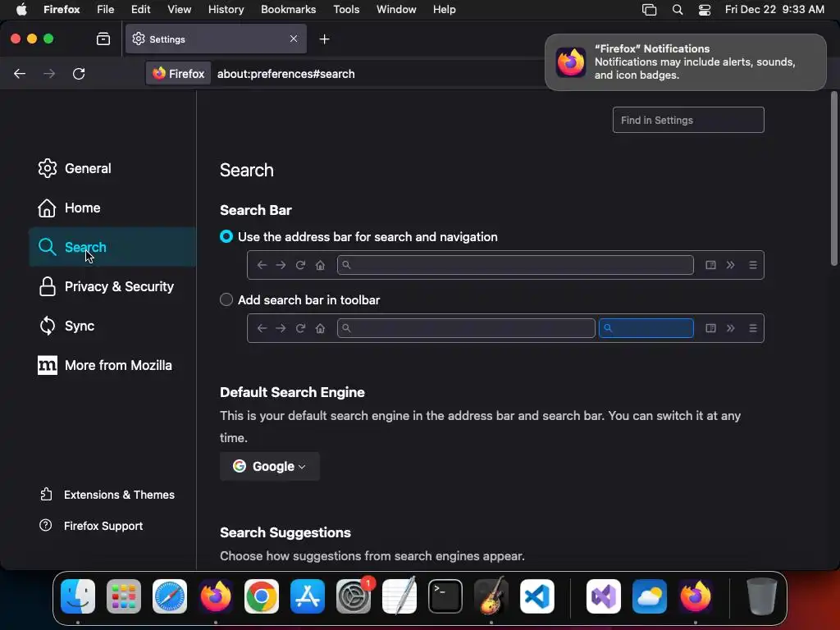Open the Tools menu
840x630 pixels.
pos(346,9)
